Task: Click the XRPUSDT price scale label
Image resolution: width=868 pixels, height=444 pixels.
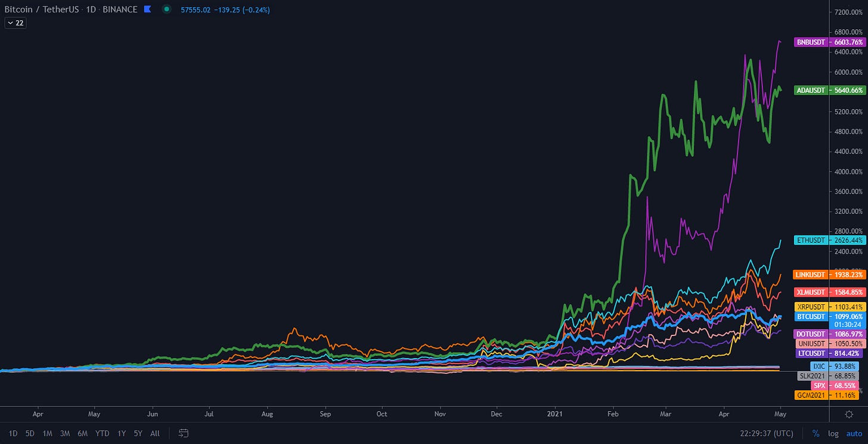Action: point(829,307)
